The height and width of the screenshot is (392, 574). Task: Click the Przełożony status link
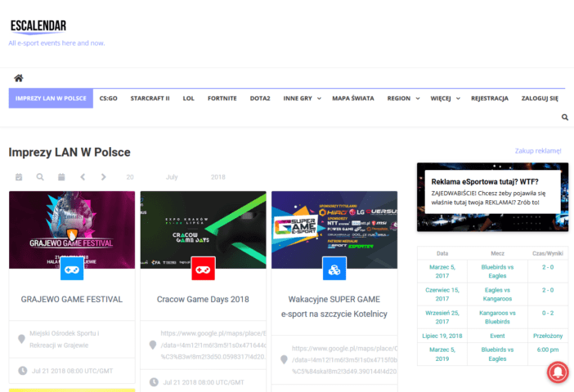tap(548, 336)
